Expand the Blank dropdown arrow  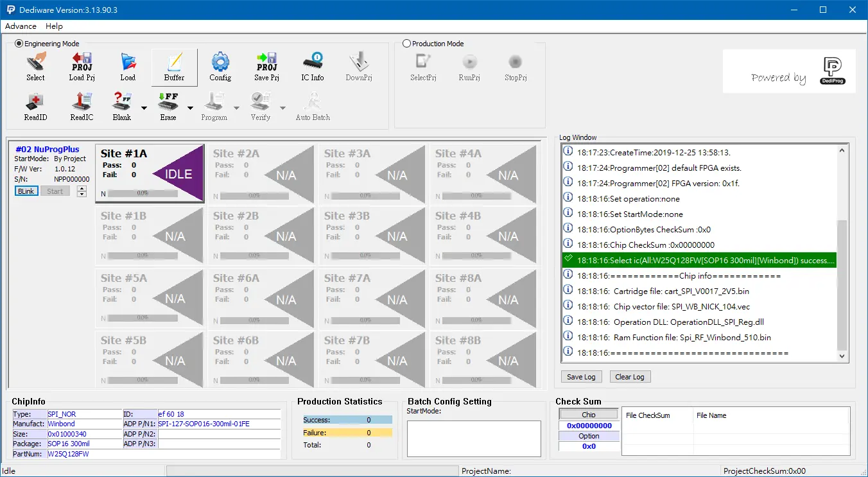(x=144, y=108)
